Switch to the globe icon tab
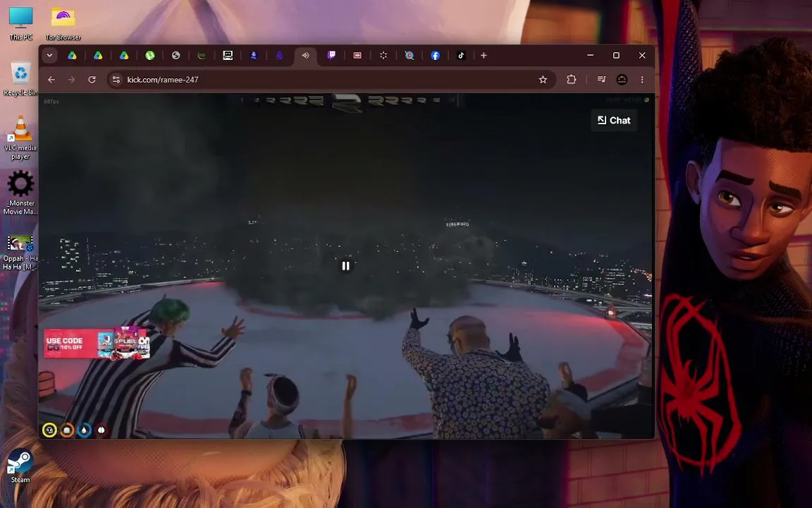812x508 pixels. [x=176, y=56]
